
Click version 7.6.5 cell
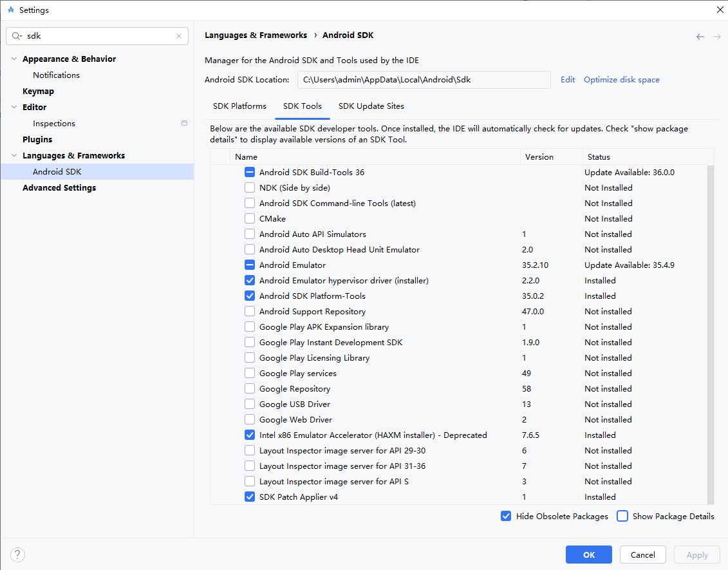coord(530,435)
